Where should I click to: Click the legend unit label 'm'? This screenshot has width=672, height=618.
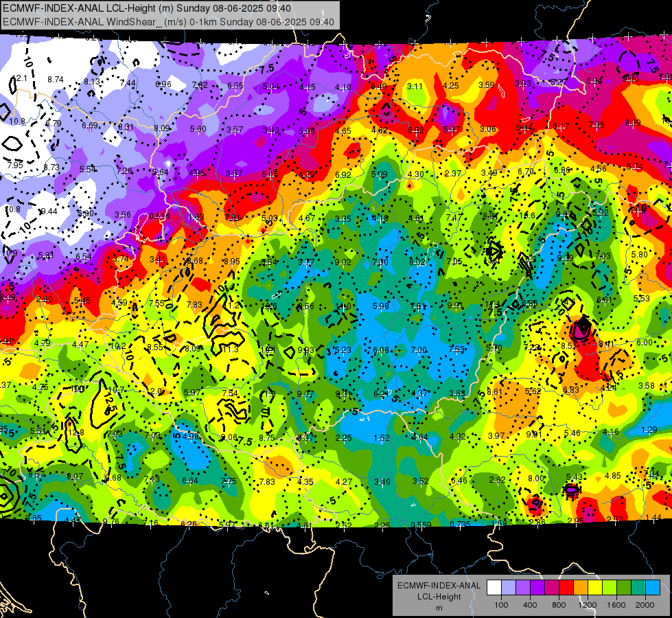pos(439,608)
